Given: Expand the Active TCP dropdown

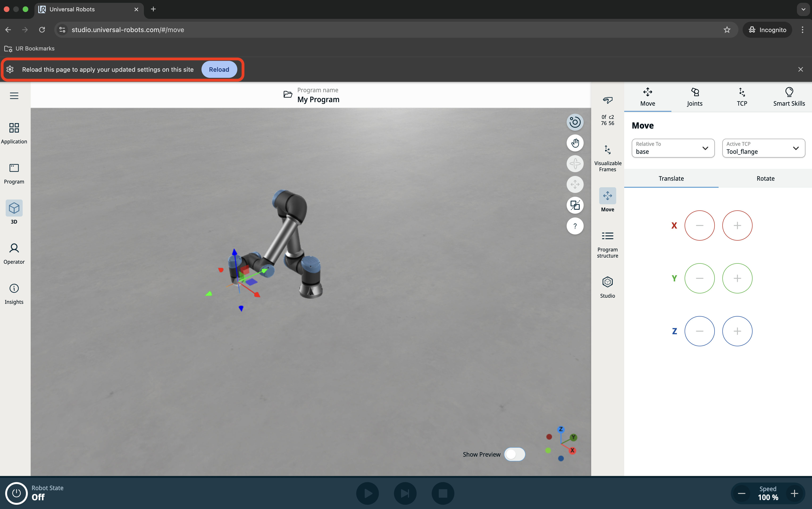Looking at the screenshot, I should coord(763,148).
